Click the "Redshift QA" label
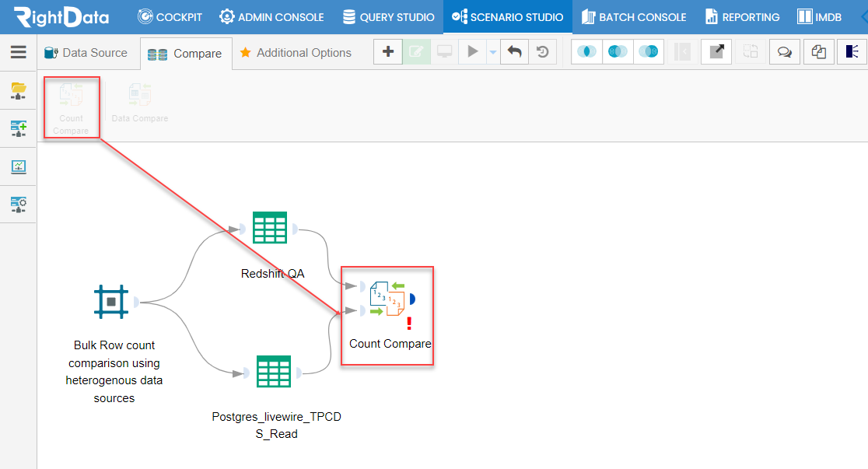Image resolution: width=868 pixels, height=469 pixels. pyautogui.click(x=272, y=274)
